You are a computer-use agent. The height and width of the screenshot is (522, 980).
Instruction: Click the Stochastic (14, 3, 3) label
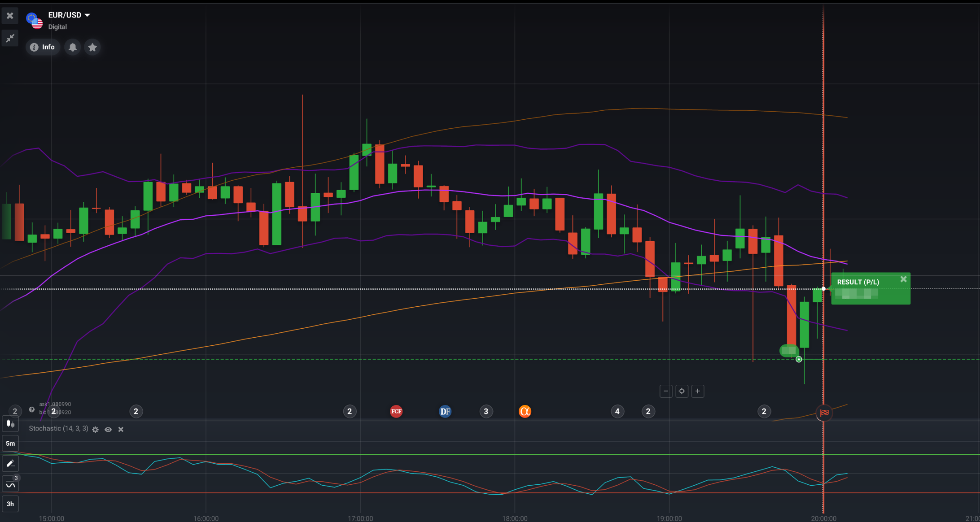(58, 429)
